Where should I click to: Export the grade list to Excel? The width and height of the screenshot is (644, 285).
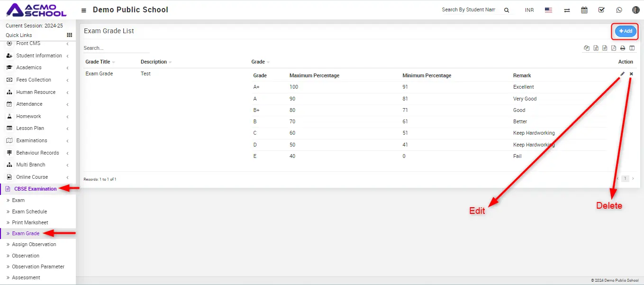point(596,48)
